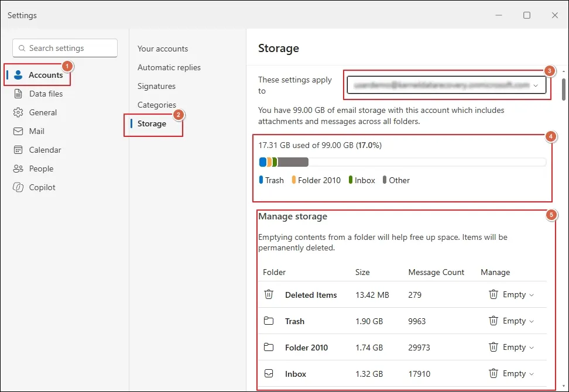This screenshot has width=569, height=392.
Task: Click the 17910 message count
Action: 419,374
